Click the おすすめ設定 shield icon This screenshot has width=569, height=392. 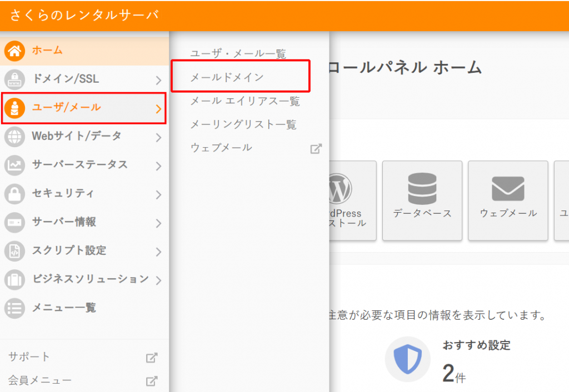(408, 359)
